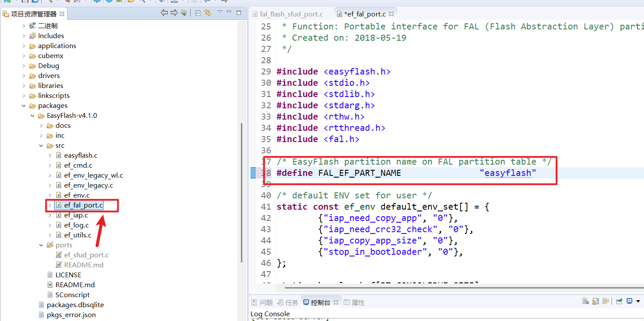Collapse the EasyFlash-v4.1.0 folder
This screenshot has height=321, width=644.
click(33, 116)
